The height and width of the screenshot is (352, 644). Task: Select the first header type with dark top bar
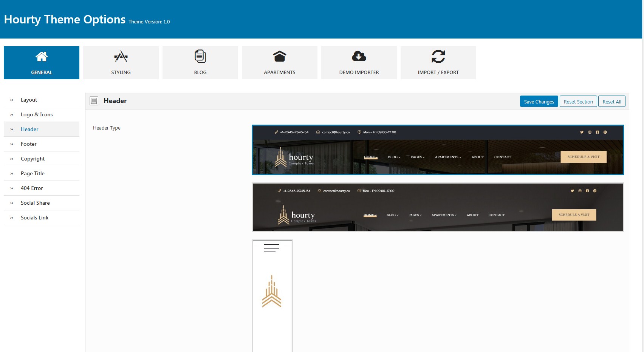[x=438, y=150]
